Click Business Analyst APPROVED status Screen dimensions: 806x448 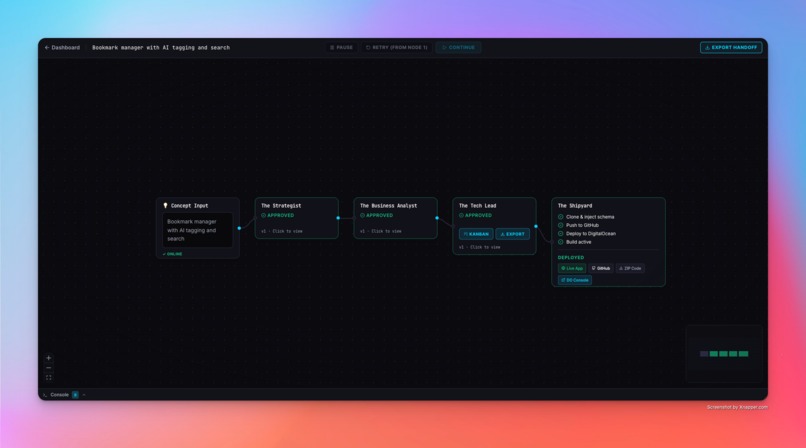point(376,215)
